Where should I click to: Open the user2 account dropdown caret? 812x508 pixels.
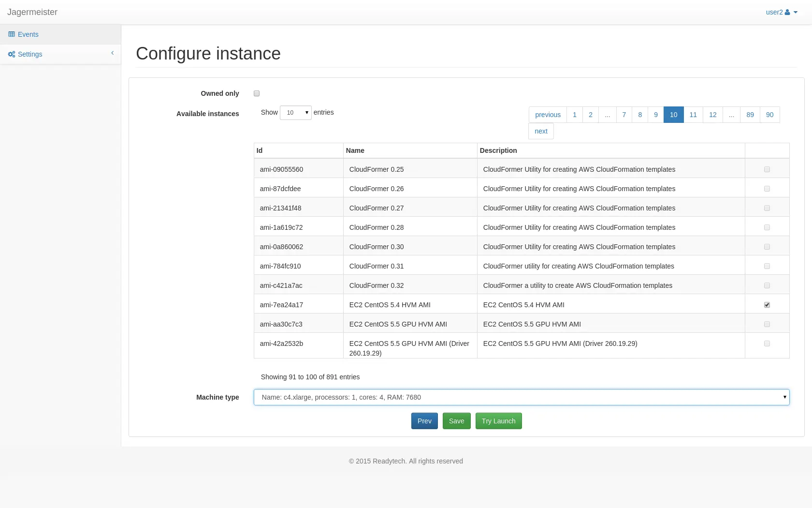coord(796,13)
